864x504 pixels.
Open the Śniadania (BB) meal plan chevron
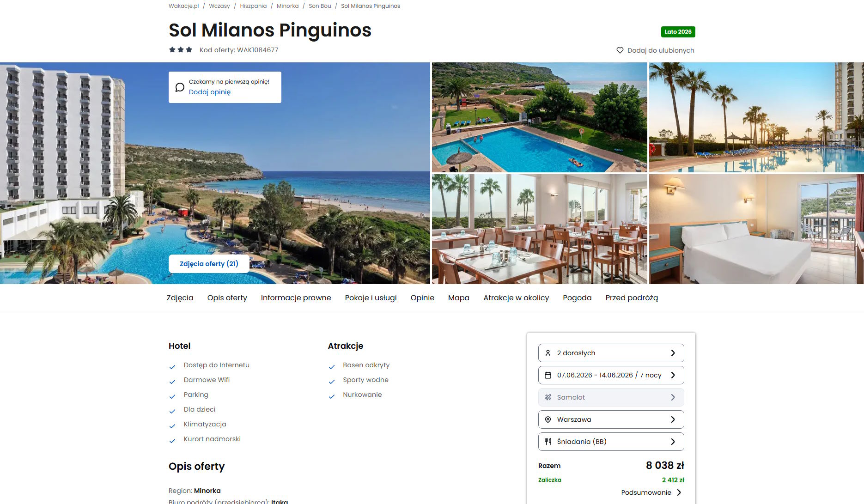(673, 442)
